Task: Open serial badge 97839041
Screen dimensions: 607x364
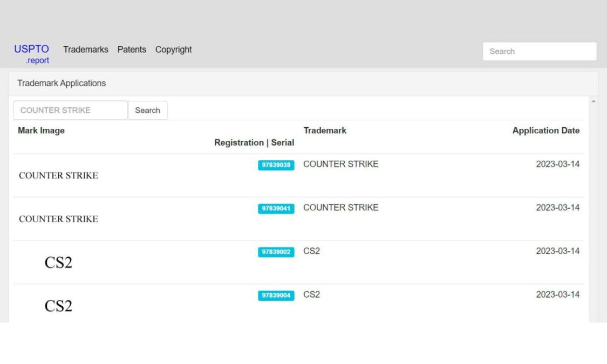Action: 276,209
